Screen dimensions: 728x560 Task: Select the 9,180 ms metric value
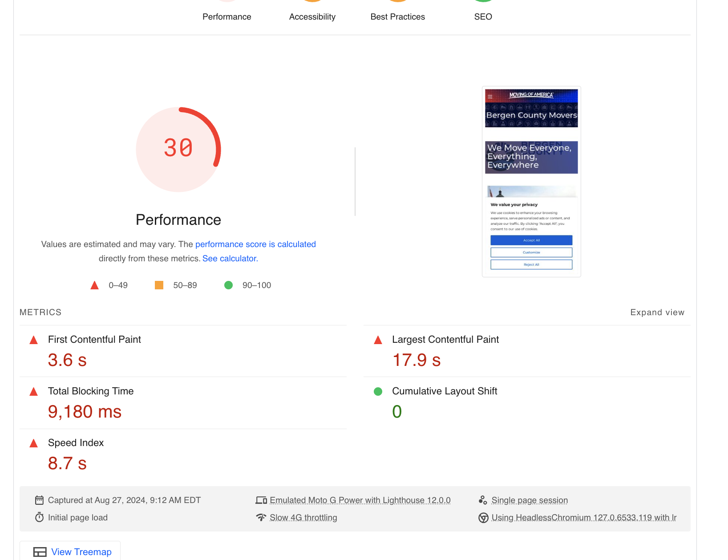[x=85, y=411]
